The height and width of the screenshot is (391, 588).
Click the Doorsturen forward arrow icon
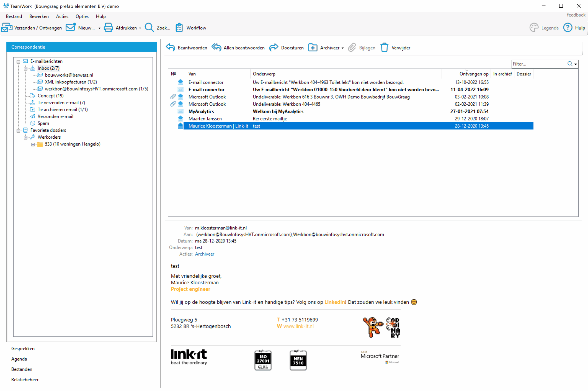(x=274, y=47)
